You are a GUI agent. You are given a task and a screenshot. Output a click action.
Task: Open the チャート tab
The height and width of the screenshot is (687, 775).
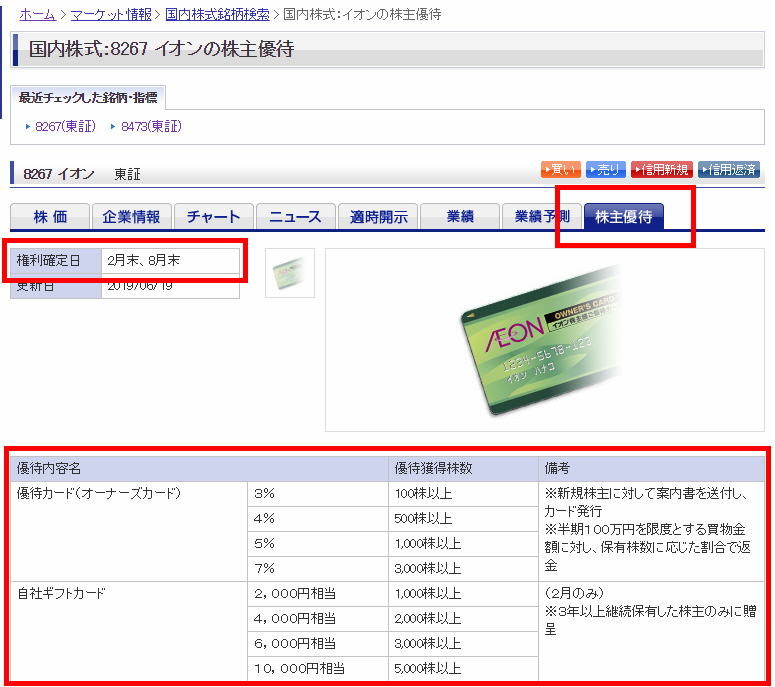[214, 216]
